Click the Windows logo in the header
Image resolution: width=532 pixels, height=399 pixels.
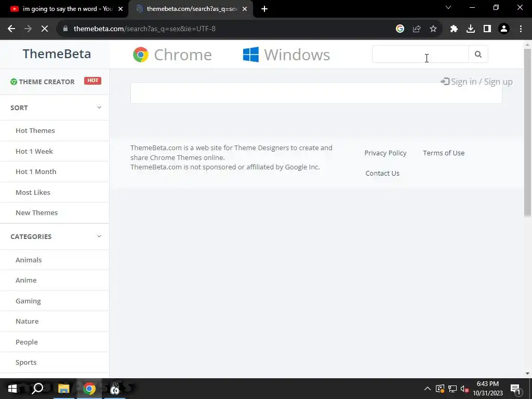[x=251, y=55]
